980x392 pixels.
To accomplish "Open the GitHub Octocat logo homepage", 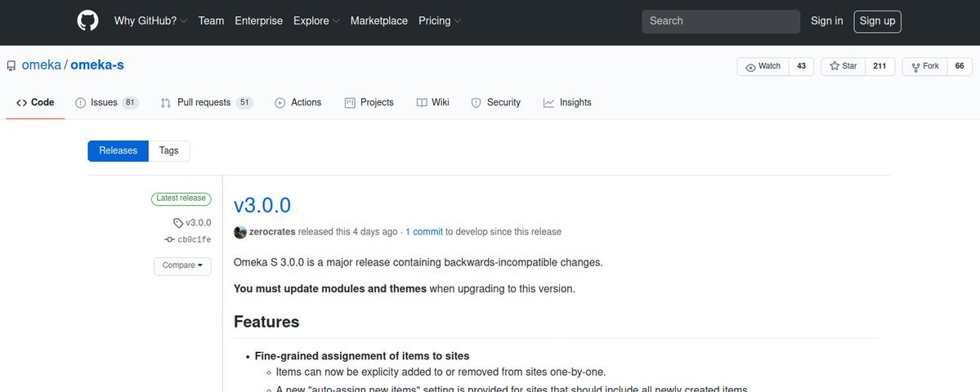I will pyautogui.click(x=87, y=20).
